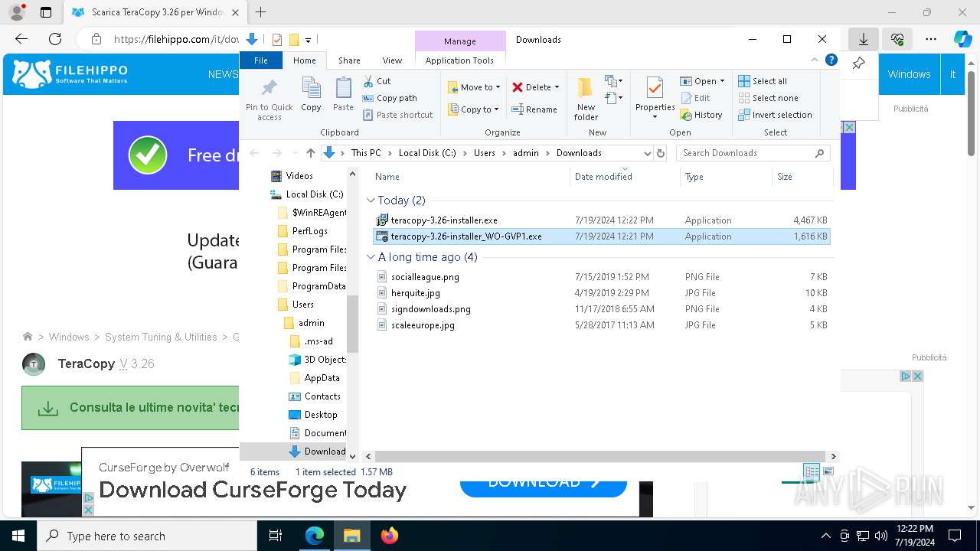The height and width of the screenshot is (551, 980).
Task: Open address bar history dropdown
Action: point(648,153)
